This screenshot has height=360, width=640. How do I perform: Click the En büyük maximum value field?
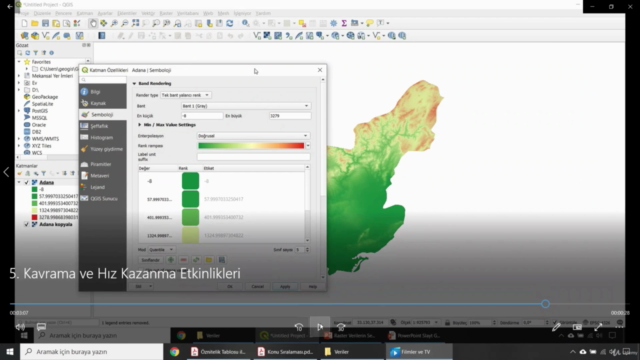coord(290,116)
